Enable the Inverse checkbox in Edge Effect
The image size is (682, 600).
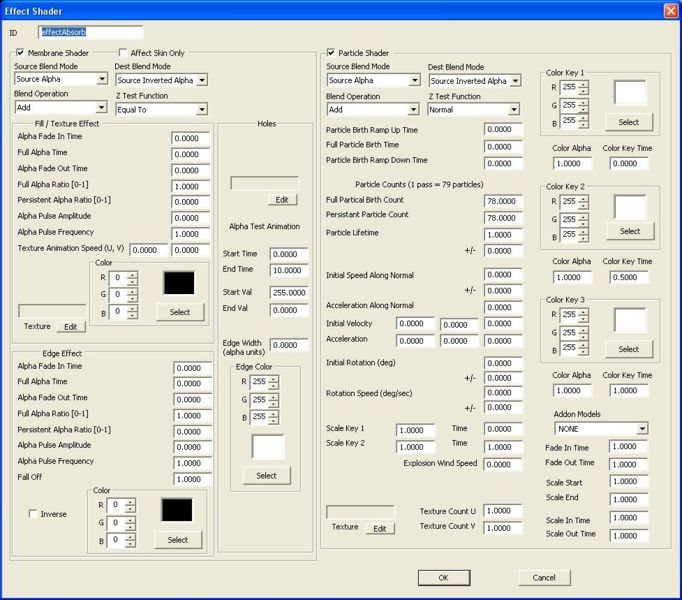click(x=33, y=514)
